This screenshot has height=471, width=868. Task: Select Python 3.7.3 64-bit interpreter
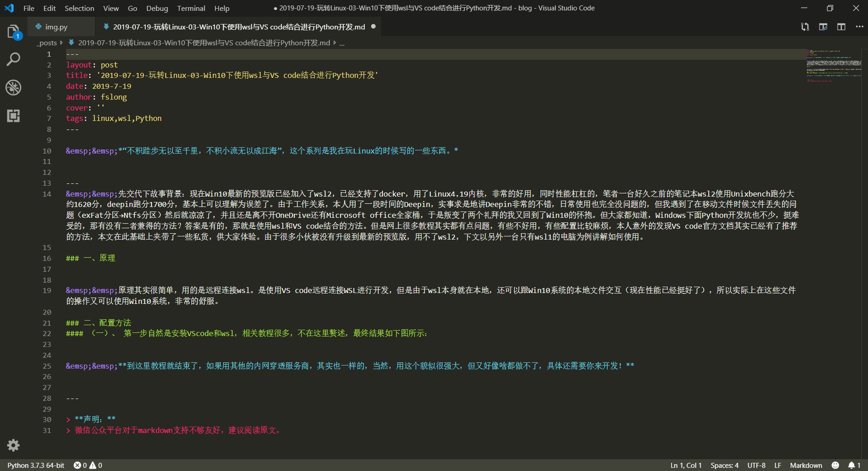click(36, 465)
